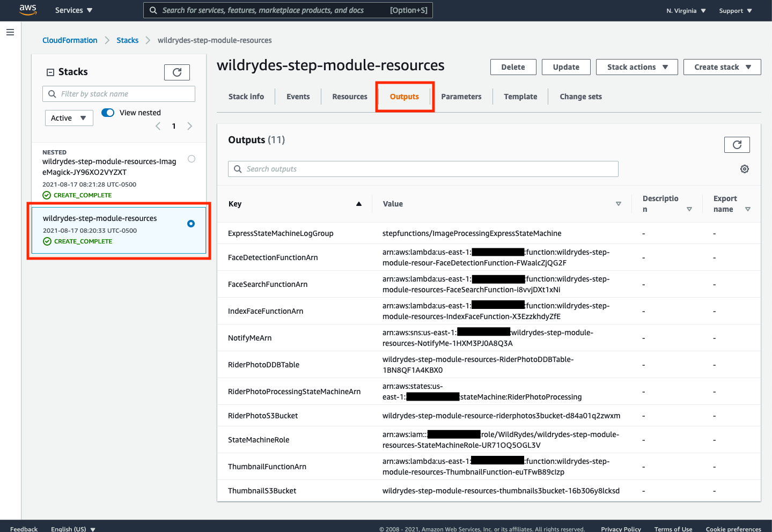Sort by Description column arrow

click(689, 209)
